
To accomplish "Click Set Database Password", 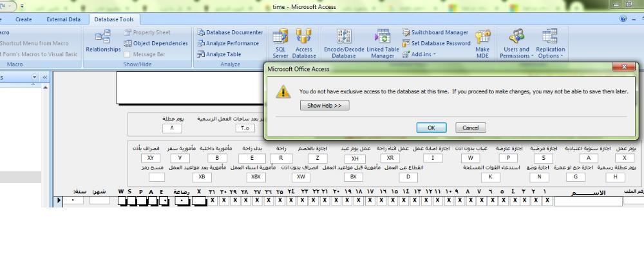I will (x=436, y=43).
